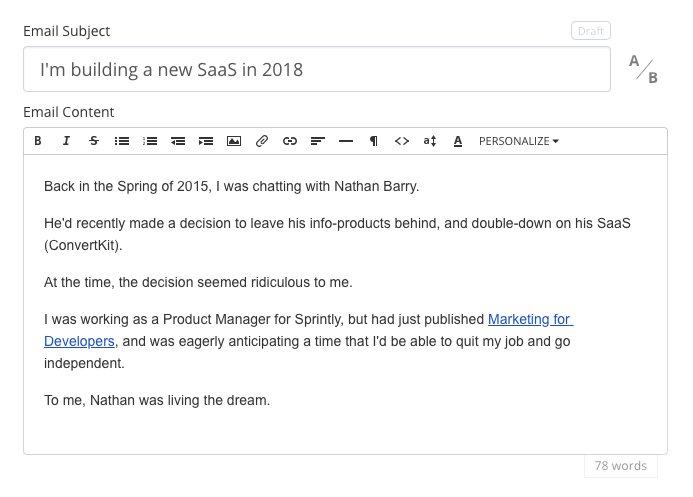Click the A/B subject test button

click(643, 70)
